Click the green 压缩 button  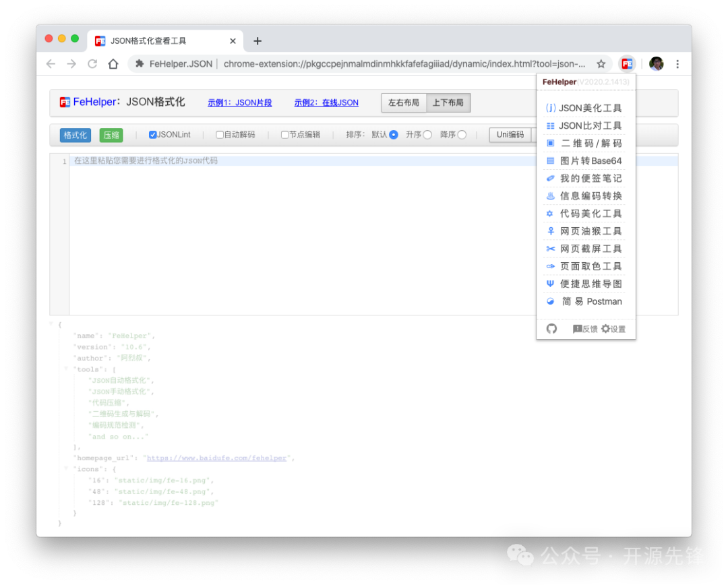pos(111,135)
